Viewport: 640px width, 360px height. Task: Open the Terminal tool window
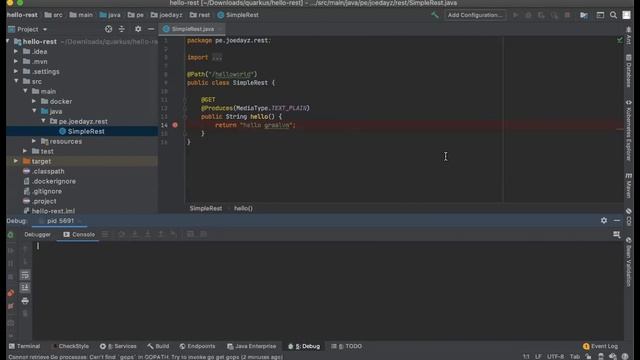click(24, 346)
